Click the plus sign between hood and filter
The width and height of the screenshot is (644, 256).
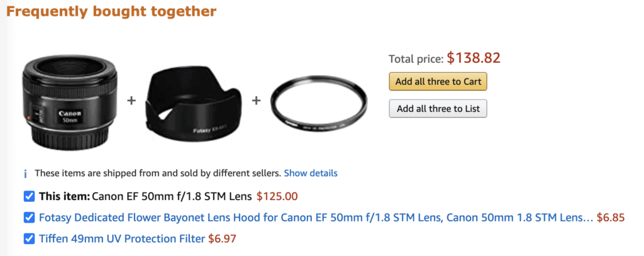(257, 101)
